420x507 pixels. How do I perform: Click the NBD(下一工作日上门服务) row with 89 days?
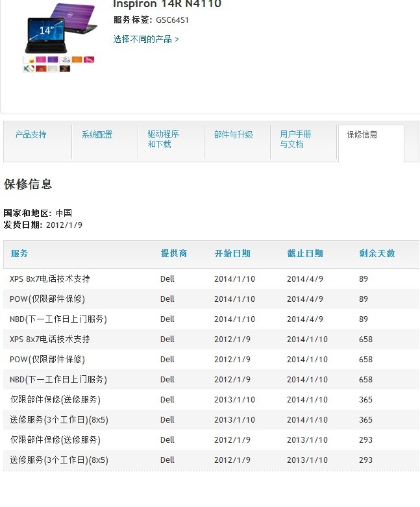pyautogui.click(x=211, y=319)
